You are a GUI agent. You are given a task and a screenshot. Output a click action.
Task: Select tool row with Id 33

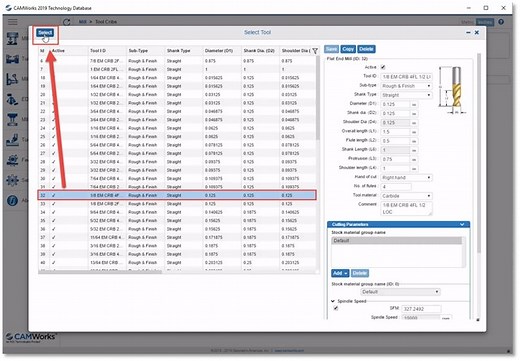point(177,204)
